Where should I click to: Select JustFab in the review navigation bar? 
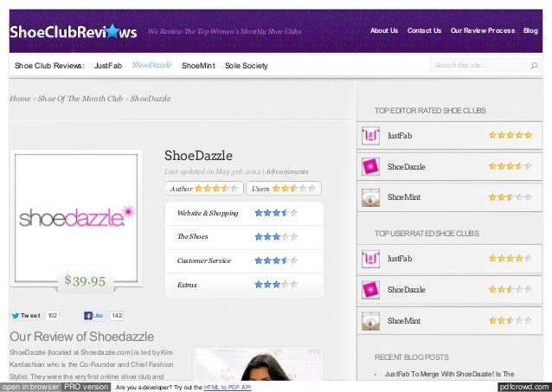pyautogui.click(x=108, y=66)
